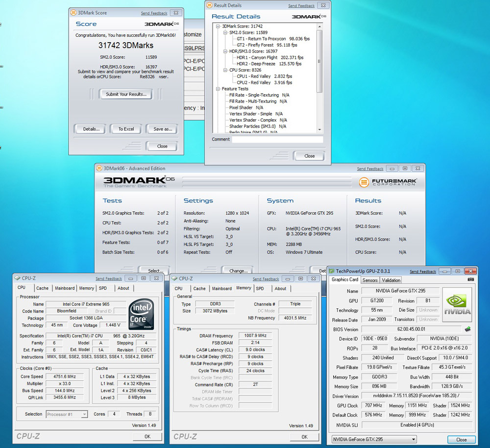
Task: Click the GPU-Z screenshot camera icon
Action: coord(470,279)
